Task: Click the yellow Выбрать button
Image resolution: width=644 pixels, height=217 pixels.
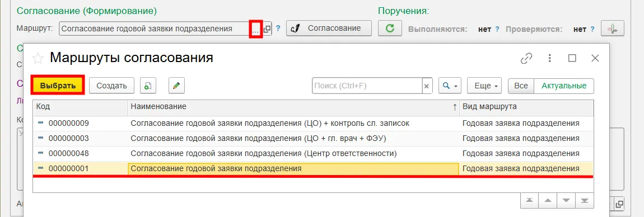Action: click(x=58, y=86)
